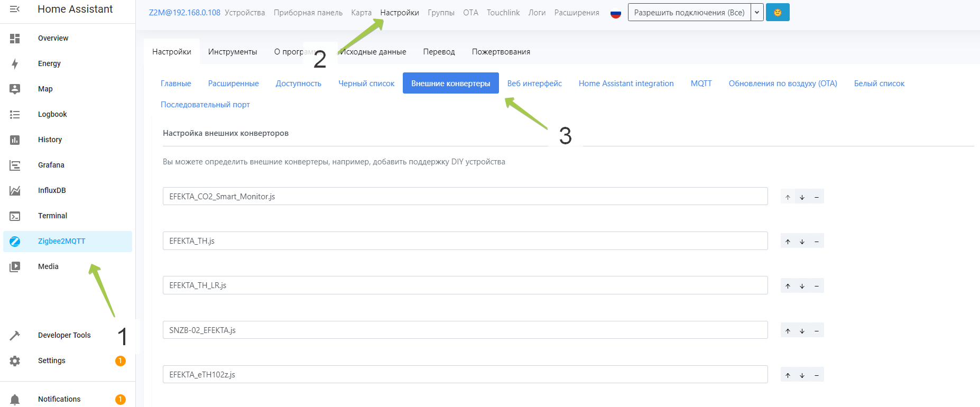Click the Zigbee2MQTT sidebar icon
The height and width of the screenshot is (407, 980).
tap(15, 241)
